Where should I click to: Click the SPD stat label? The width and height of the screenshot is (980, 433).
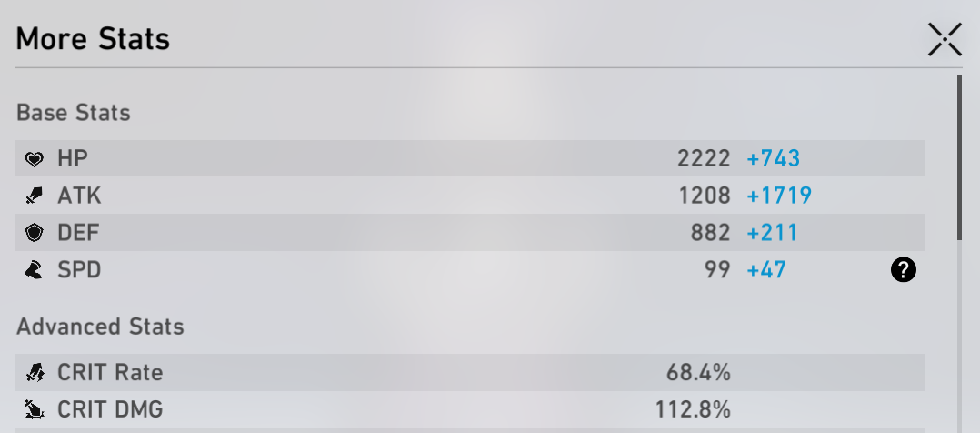pos(78,270)
